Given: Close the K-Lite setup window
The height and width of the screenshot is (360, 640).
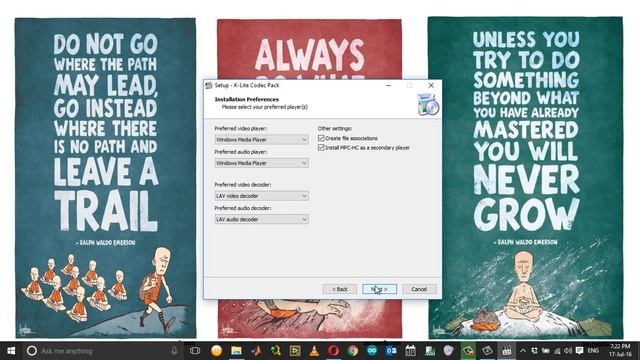Looking at the screenshot, I should [x=431, y=85].
